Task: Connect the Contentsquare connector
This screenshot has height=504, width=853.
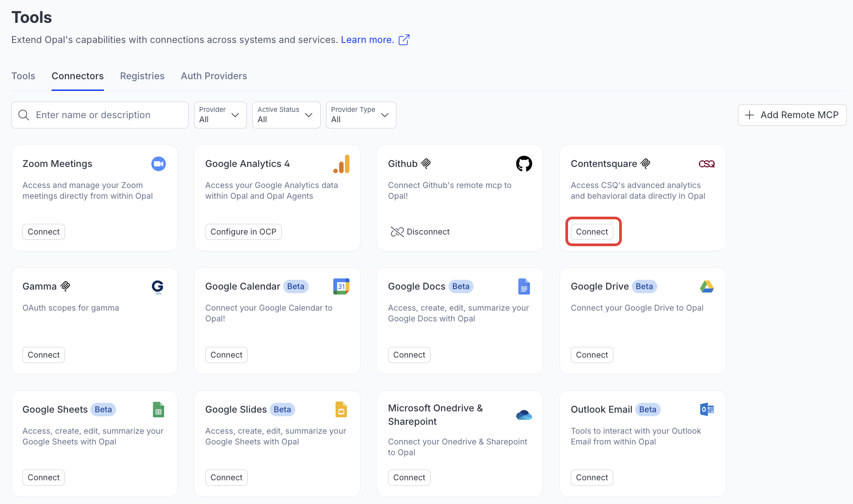Action: (x=592, y=232)
